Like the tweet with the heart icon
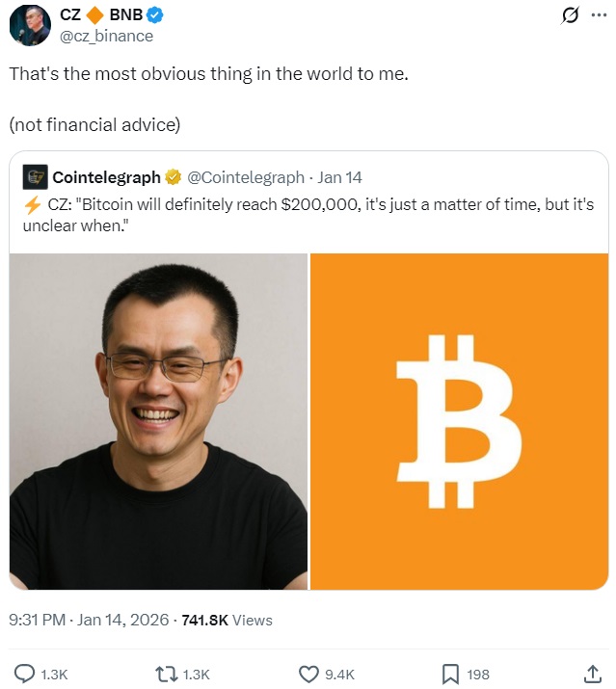The image size is (616, 689). [x=308, y=674]
